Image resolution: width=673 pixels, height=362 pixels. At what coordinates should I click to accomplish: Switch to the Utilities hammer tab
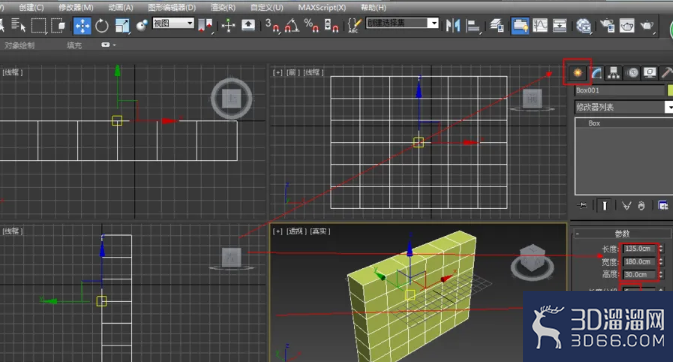point(667,73)
